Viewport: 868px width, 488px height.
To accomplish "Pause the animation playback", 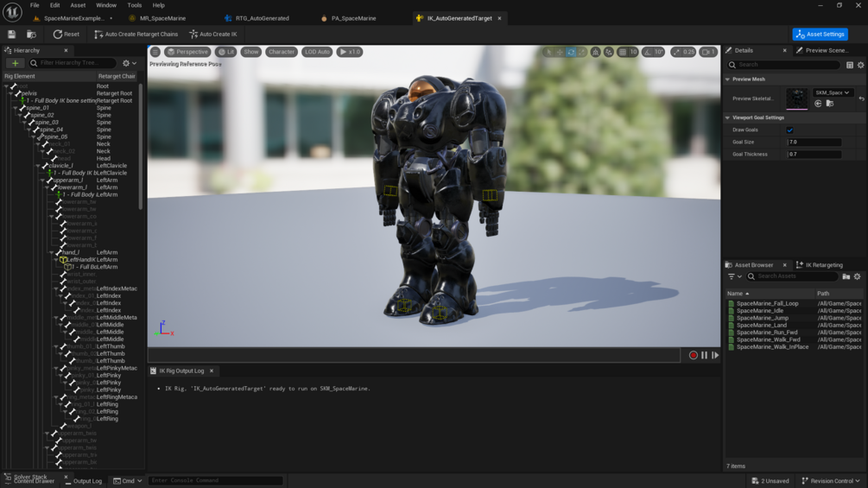I will coord(704,355).
